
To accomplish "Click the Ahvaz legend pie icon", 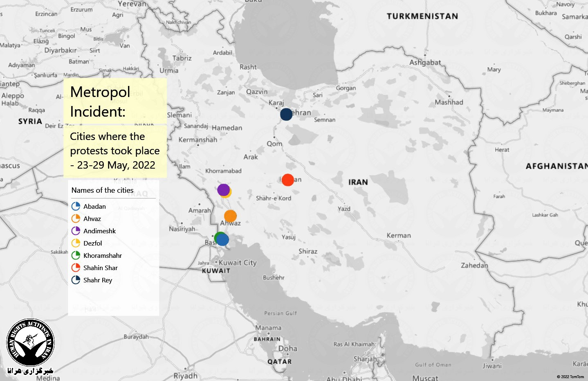I will tap(76, 219).
